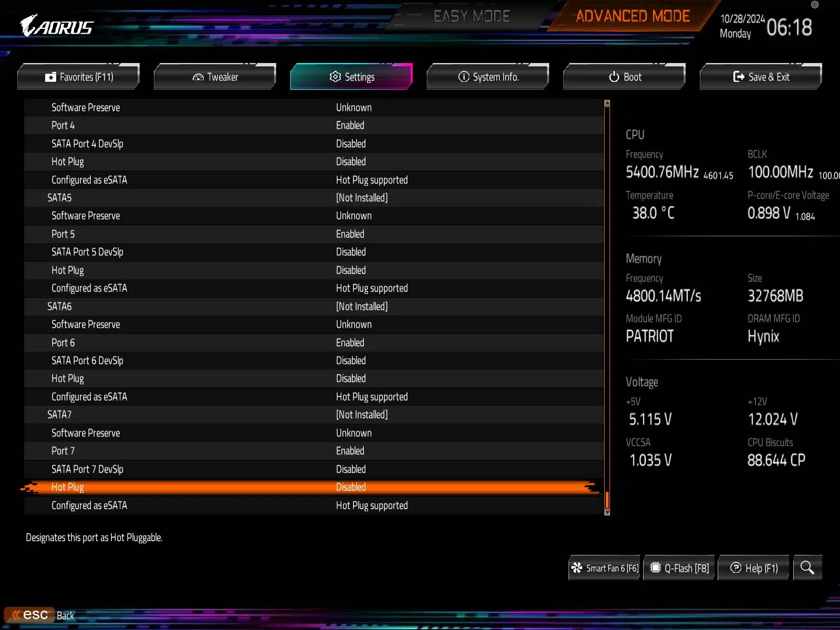840x630 pixels.
Task: Go Back with the esc button label
Action: 65,615
